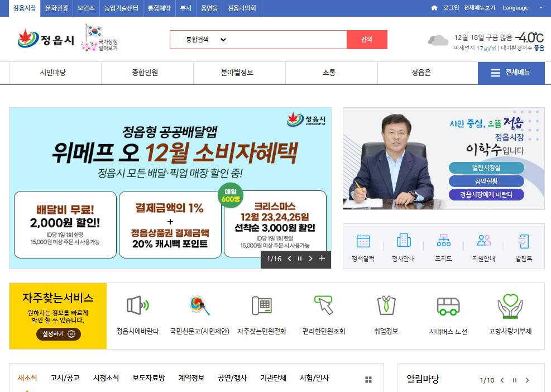Click the 설정하기 gear button

coord(59,333)
